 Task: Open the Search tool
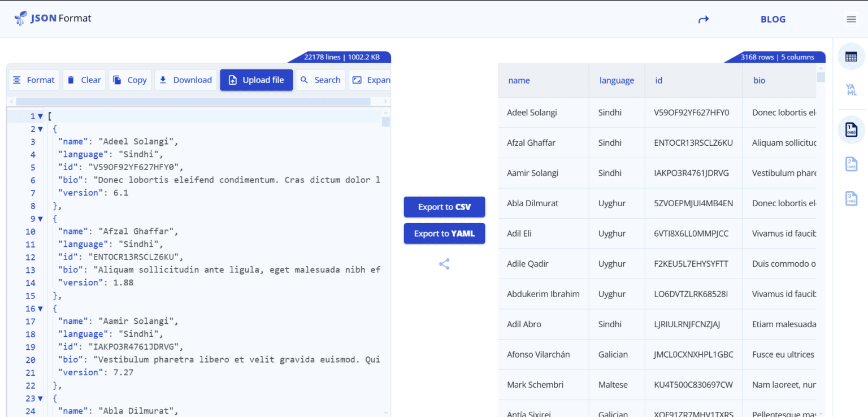tap(320, 80)
